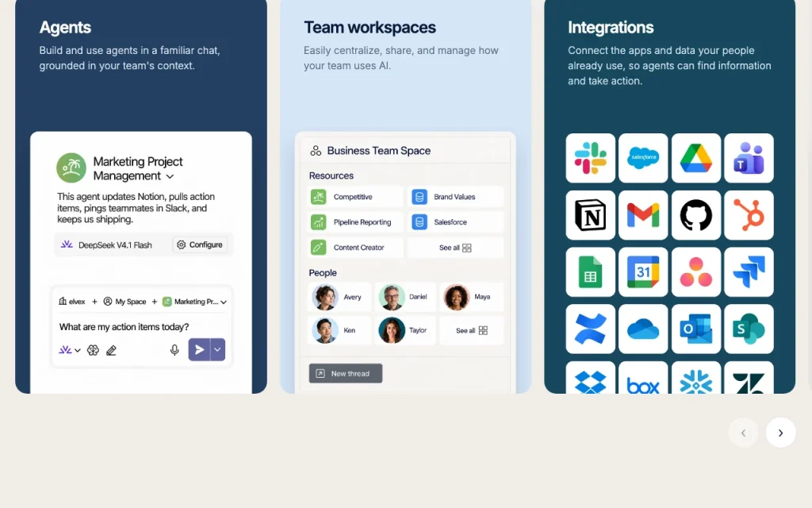Click the pencil edit icon in chat toolbar
This screenshot has width=812, height=508.
click(x=111, y=350)
